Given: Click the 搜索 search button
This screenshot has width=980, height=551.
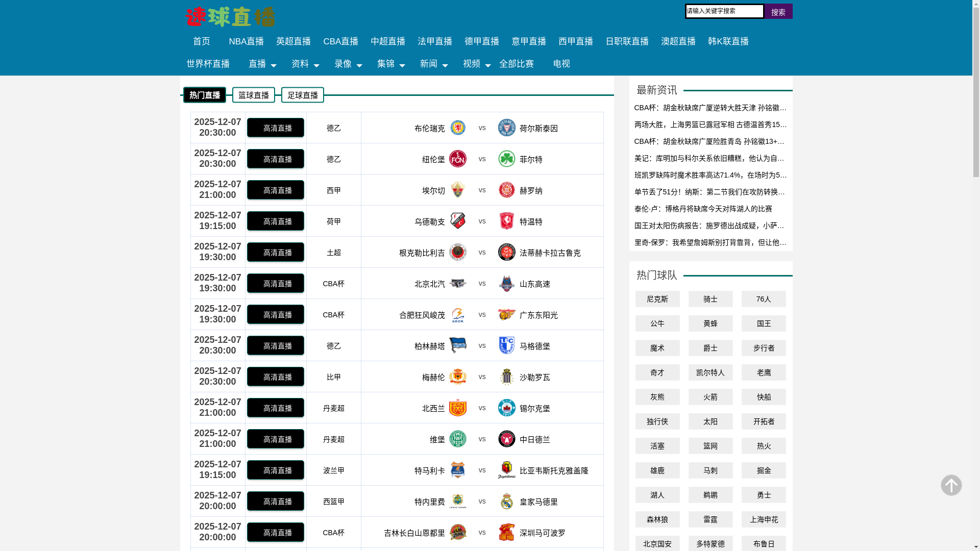Looking at the screenshot, I should 778,12.
